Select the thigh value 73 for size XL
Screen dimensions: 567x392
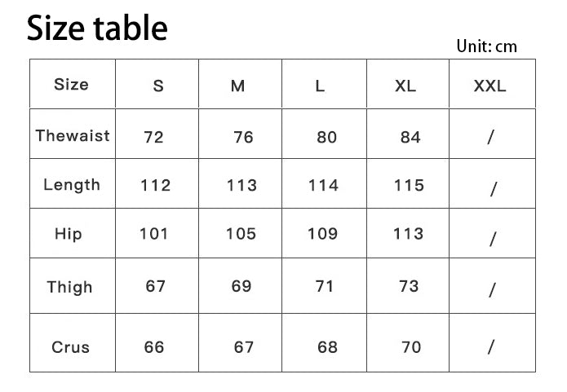point(409,286)
